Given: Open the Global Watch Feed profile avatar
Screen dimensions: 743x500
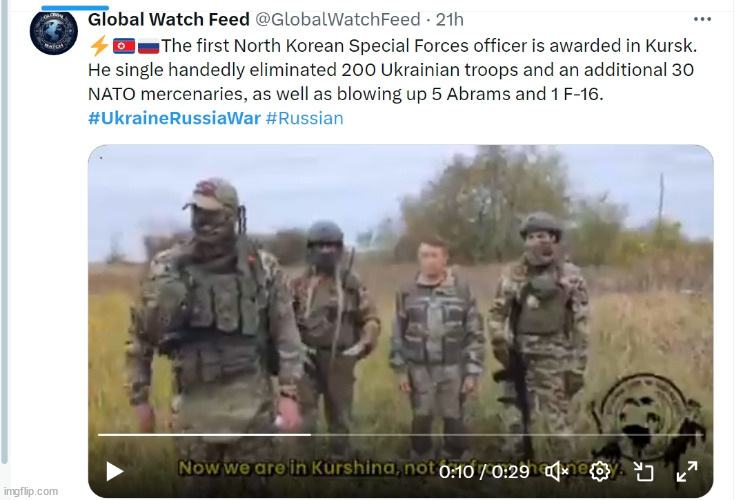Looking at the screenshot, I should tap(54, 32).
